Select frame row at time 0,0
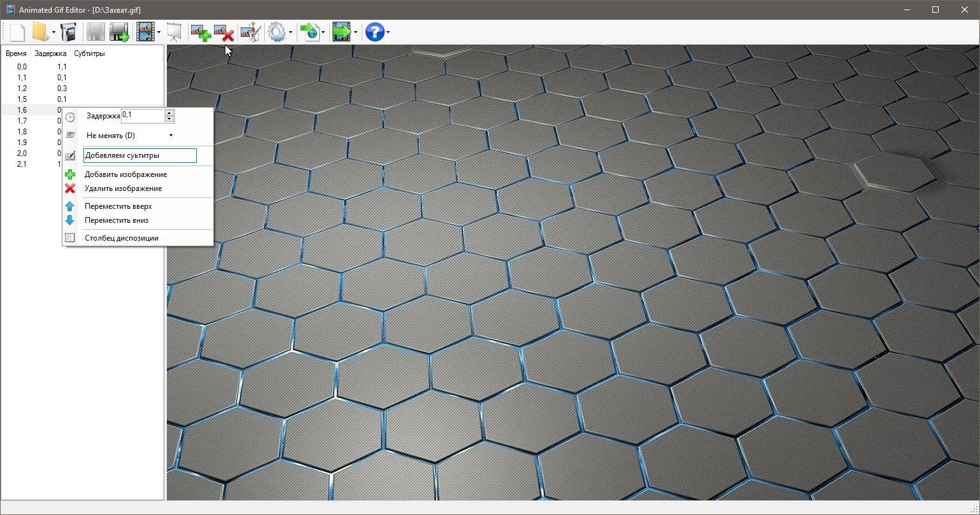The image size is (980, 515). click(x=82, y=67)
